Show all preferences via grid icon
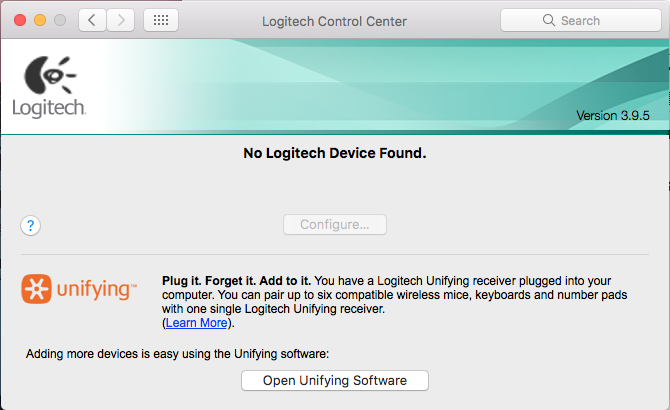Screen dimensions: 670x410 click(x=161, y=19)
